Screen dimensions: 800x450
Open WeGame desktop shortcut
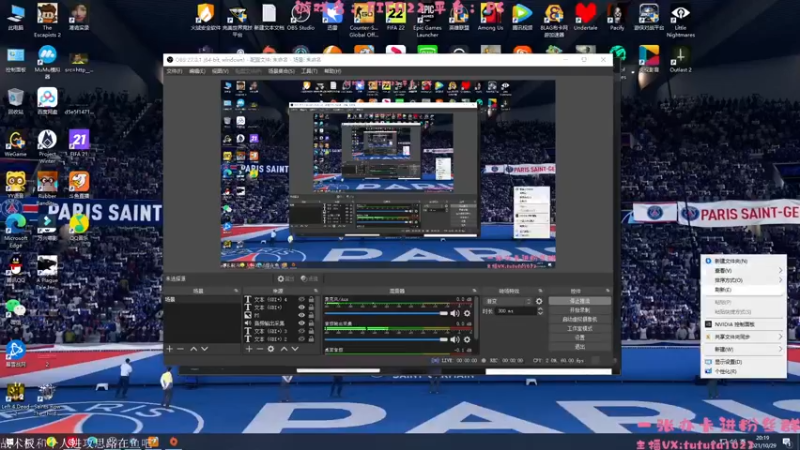tap(15, 143)
